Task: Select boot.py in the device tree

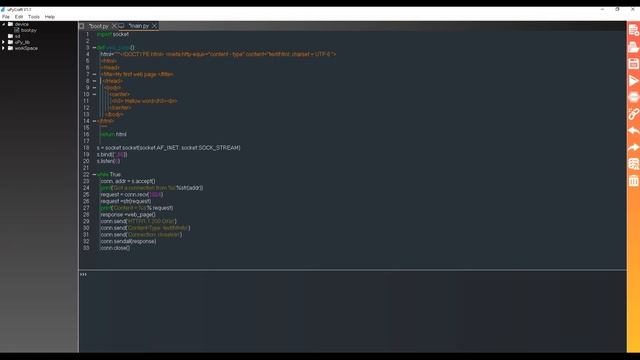Action: [x=29, y=30]
